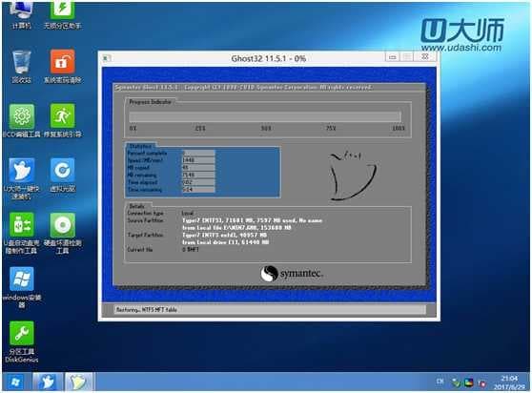532x393 pixels.
Task: Open the hard disk bad sector checker icon
Action: pos(62,234)
